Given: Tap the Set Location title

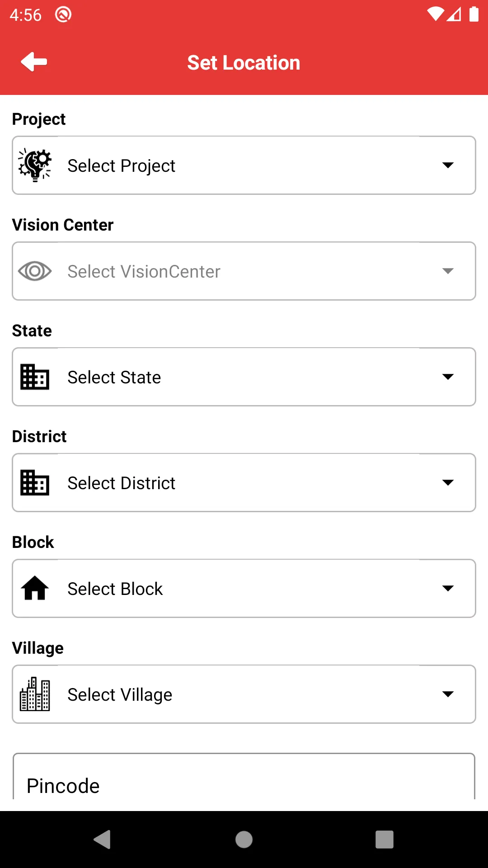Looking at the screenshot, I should 244,63.
